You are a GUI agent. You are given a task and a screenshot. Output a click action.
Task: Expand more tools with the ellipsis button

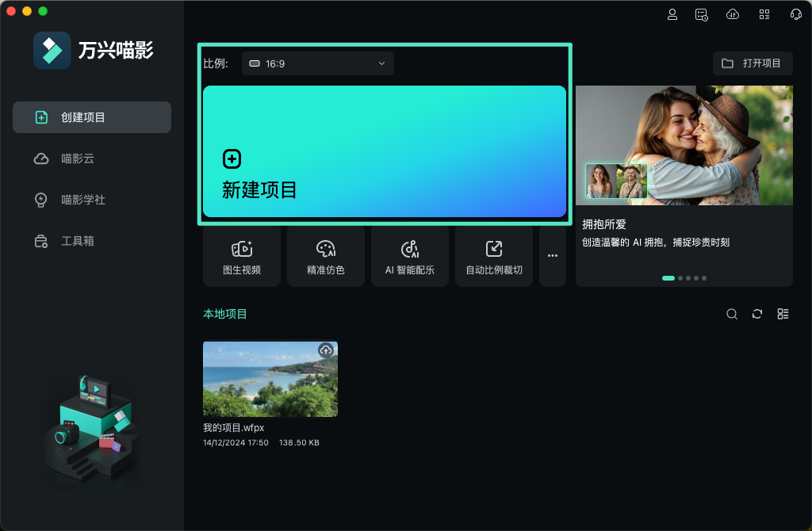pos(552,255)
